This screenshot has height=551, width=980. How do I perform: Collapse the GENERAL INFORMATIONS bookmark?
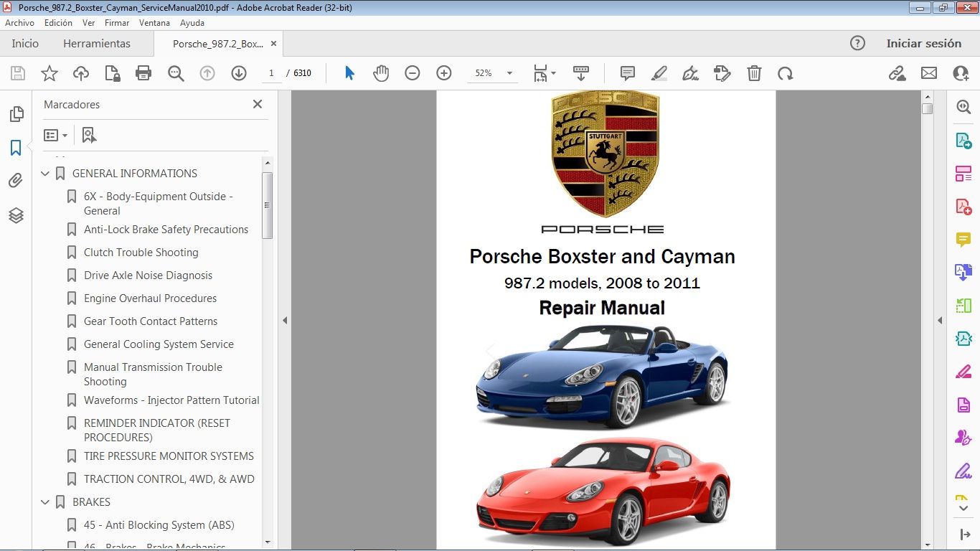click(x=46, y=174)
